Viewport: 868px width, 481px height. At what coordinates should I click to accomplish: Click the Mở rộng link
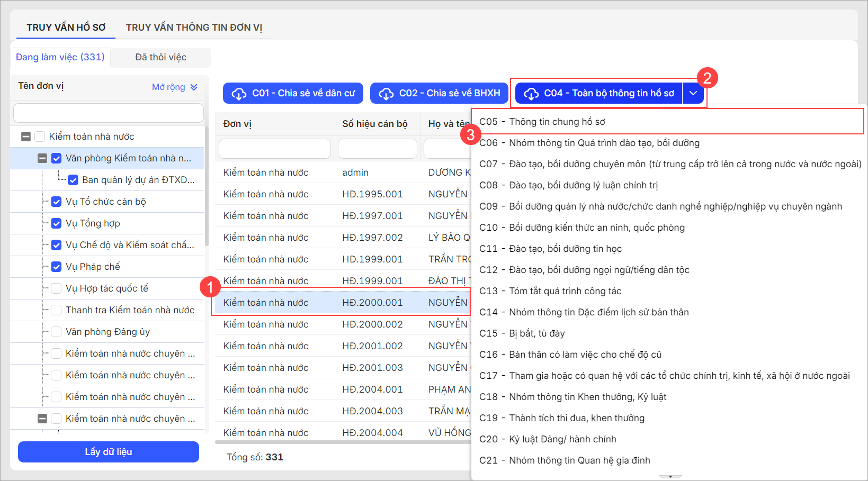168,87
